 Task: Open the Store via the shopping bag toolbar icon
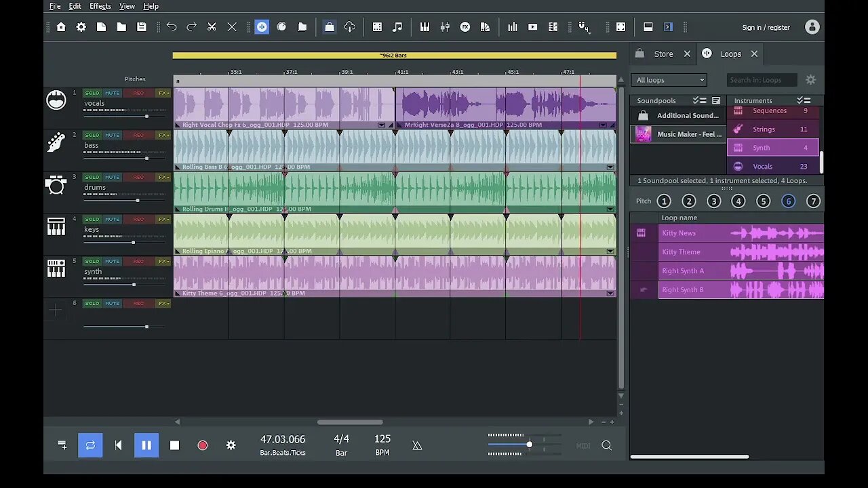329,27
